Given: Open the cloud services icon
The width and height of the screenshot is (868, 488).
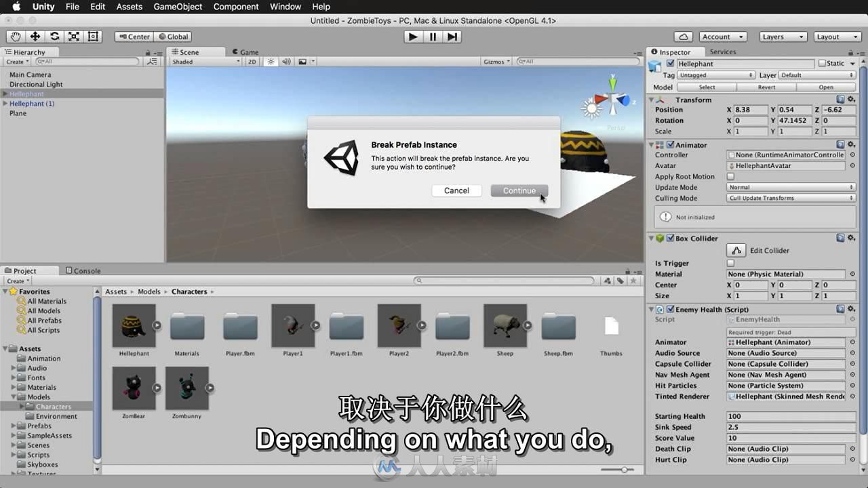Looking at the screenshot, I should point(684,37).
